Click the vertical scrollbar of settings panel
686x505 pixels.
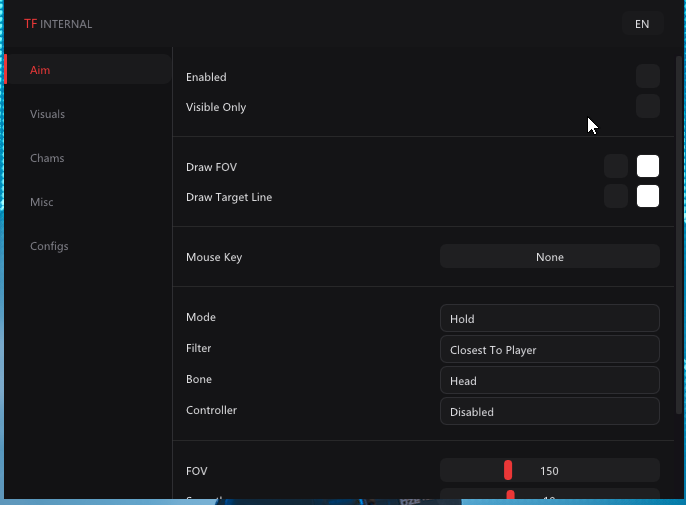[679, 235]
